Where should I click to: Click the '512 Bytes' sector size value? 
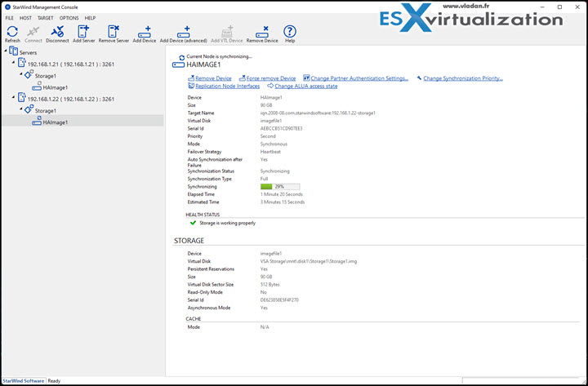[270, 285]
